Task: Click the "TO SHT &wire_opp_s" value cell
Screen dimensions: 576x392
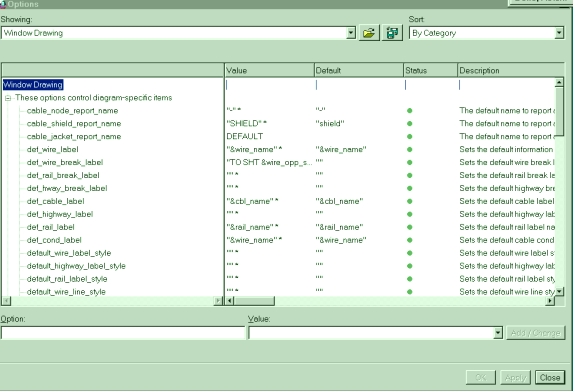Action: (269, 162)
